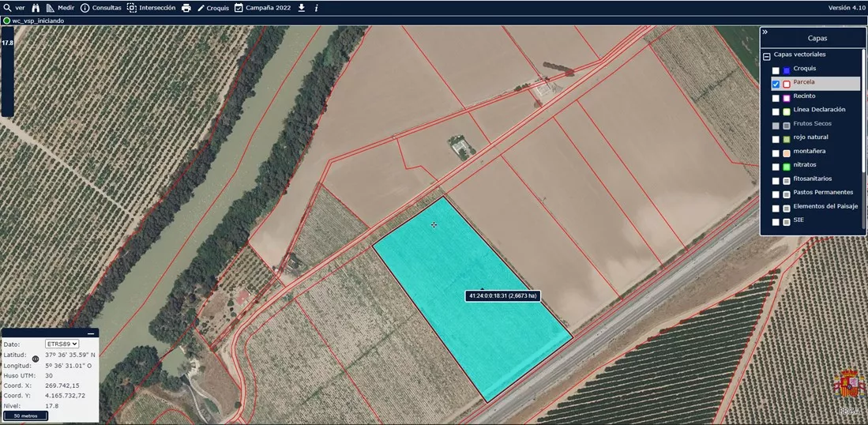
Task: Click the blue Croquis layer color swatch
Action: pos(787,70)
